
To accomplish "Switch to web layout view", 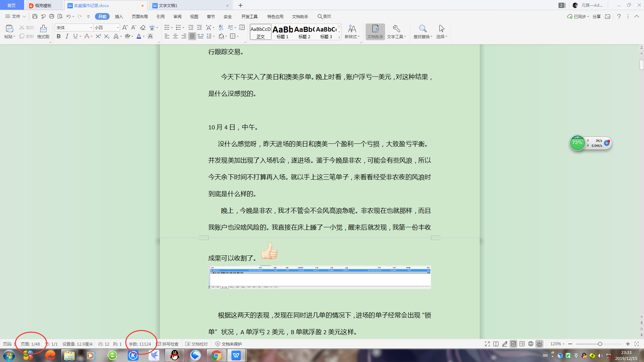I will pyautogui.click(x=531, y=344).
